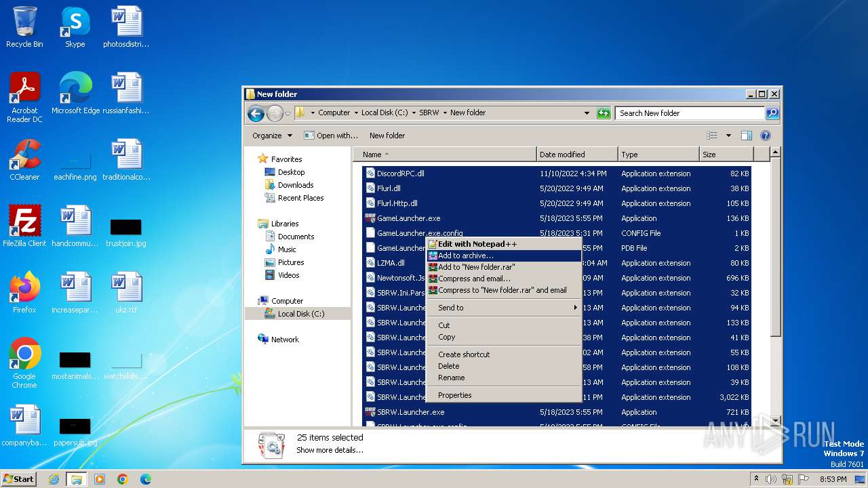
Task: Select Compress and email... option
Action: tap(503, 279)
